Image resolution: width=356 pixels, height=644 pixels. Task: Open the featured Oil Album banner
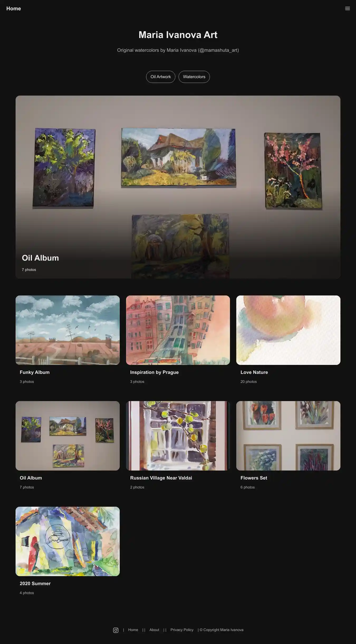tap(178, 187)
